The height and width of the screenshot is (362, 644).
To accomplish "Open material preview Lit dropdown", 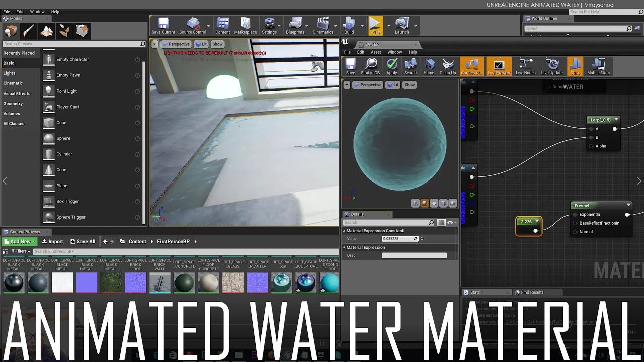I will (393, 85).
